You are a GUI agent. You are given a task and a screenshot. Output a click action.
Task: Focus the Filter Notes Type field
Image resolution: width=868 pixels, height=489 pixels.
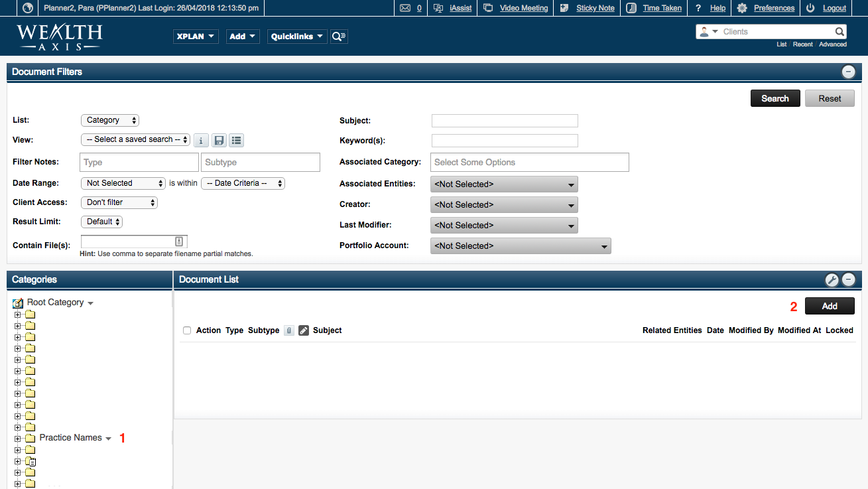[x=139, y=162]
